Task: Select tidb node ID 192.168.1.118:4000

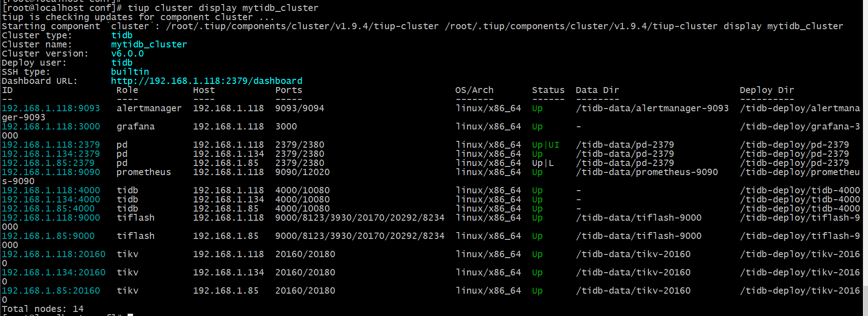Action: [x=51, y=190]
